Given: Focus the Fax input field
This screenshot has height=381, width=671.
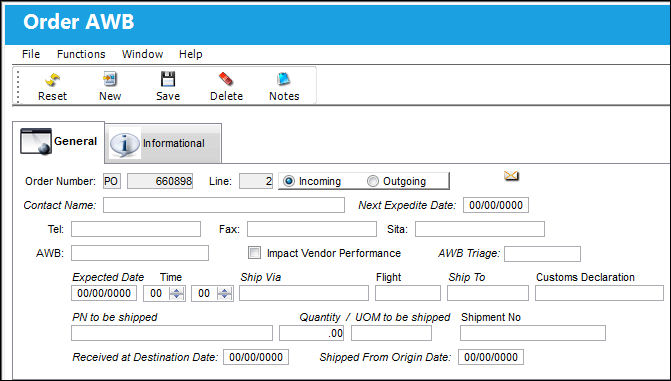Looking at the screenshot, I should [312, 229].
